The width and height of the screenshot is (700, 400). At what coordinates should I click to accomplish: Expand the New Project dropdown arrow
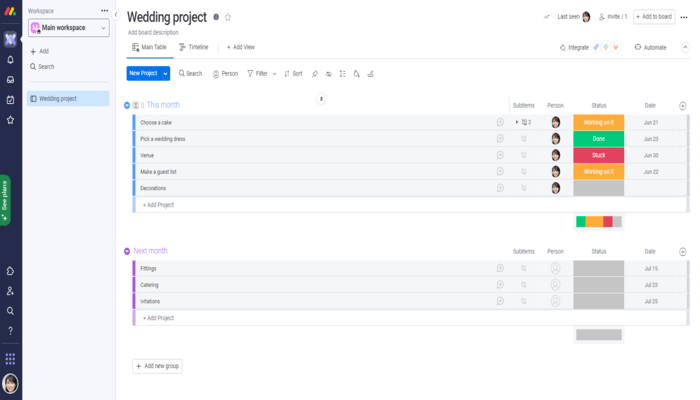click(x=166, y=74)
